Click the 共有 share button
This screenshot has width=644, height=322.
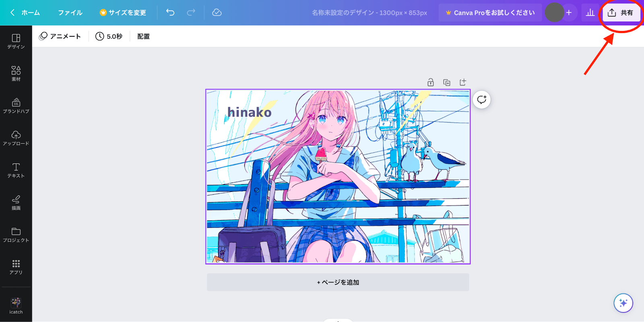tap(621, 12)
